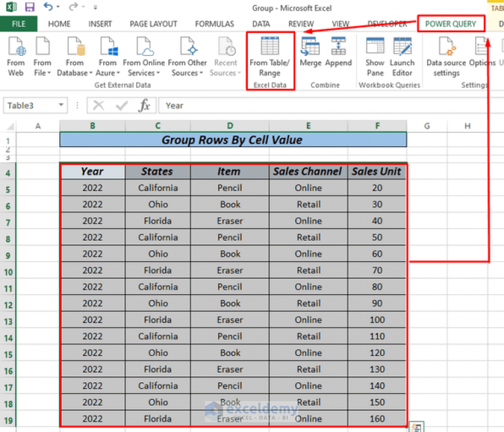Image resolution: width=504 pixels, height=432 pixels.
Task: Select column D header
Action: point(230,126)
